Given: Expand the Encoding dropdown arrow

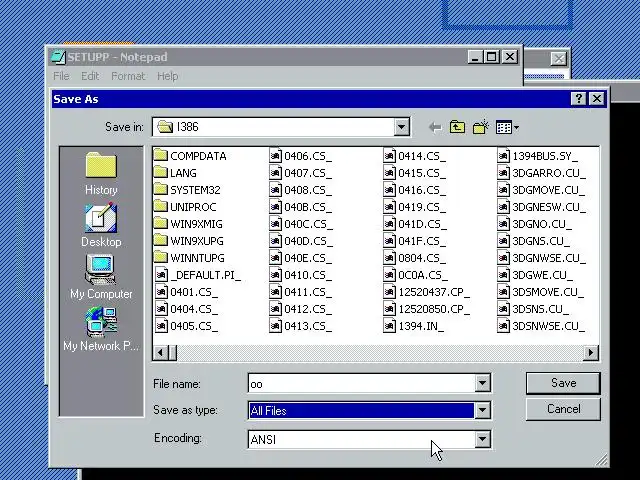Looking at the screenshot, I should coord(482,439).
